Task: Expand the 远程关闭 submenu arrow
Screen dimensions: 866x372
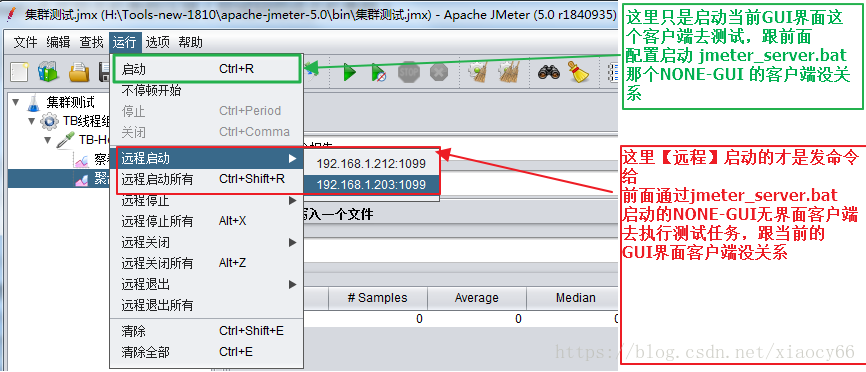Action: 292,242
